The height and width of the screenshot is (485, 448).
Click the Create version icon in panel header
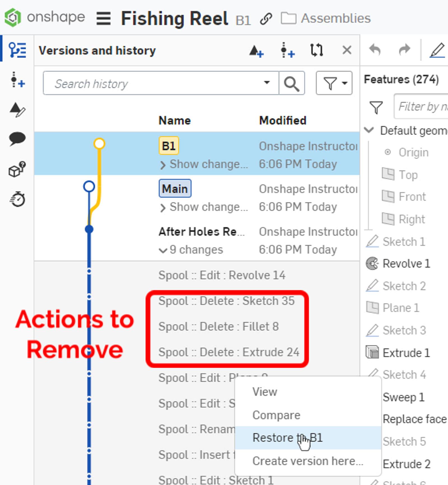click(x=256, y=51)
